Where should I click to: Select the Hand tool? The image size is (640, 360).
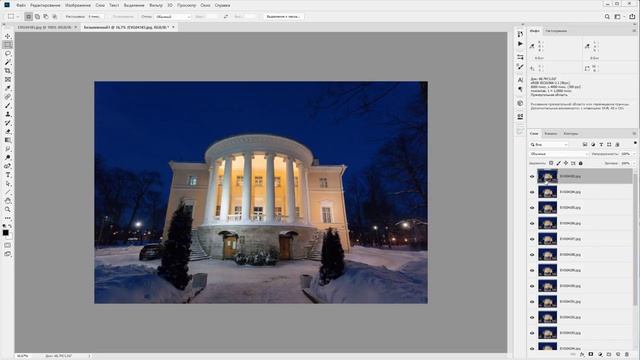click(8, 200)
